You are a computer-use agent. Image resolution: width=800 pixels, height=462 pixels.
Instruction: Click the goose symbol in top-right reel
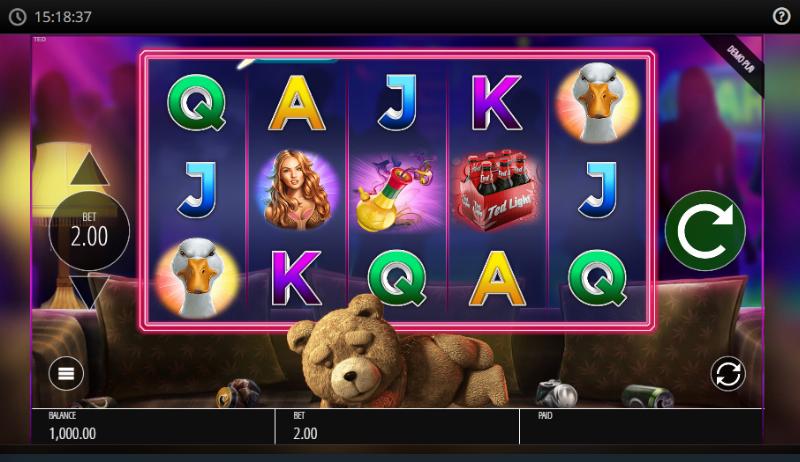[597, 102]
